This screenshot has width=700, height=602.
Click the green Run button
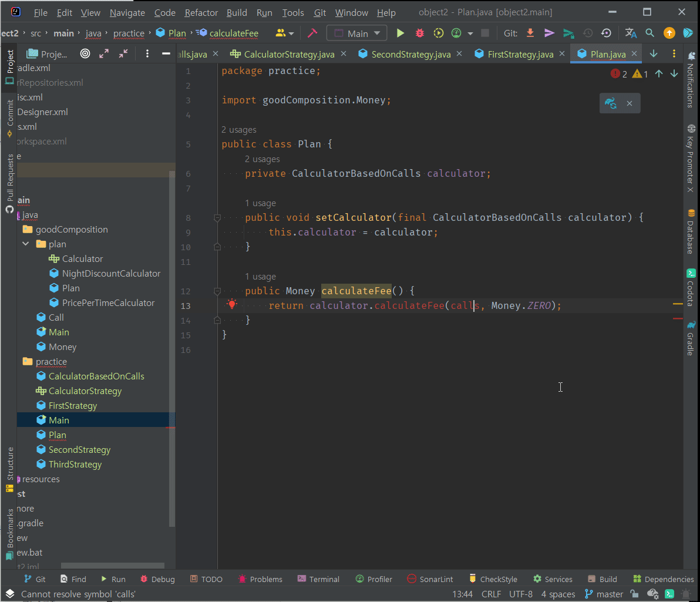click(401, 33)
